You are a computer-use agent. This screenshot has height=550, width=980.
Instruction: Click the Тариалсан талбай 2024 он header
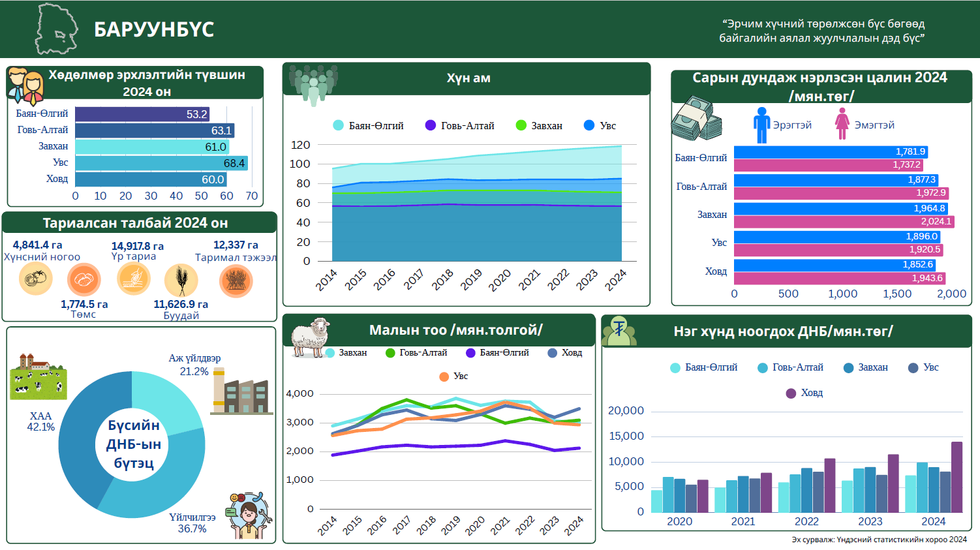[x=135, y=223]
